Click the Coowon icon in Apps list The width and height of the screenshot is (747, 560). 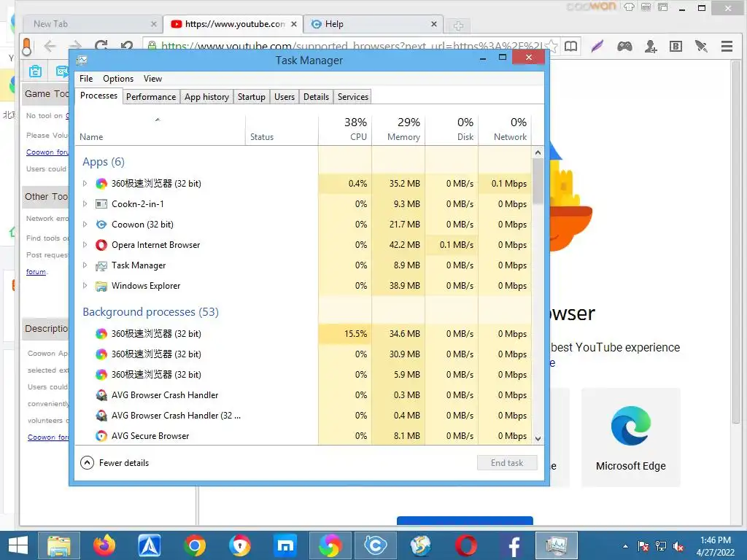coord(101,225)
